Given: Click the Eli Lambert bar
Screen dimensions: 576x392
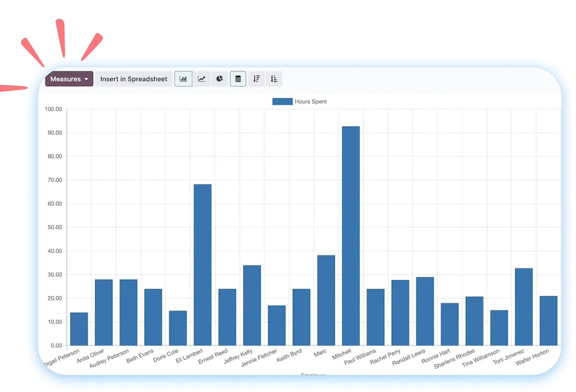Looking at the screenshot, I should [x=203, y=265].
